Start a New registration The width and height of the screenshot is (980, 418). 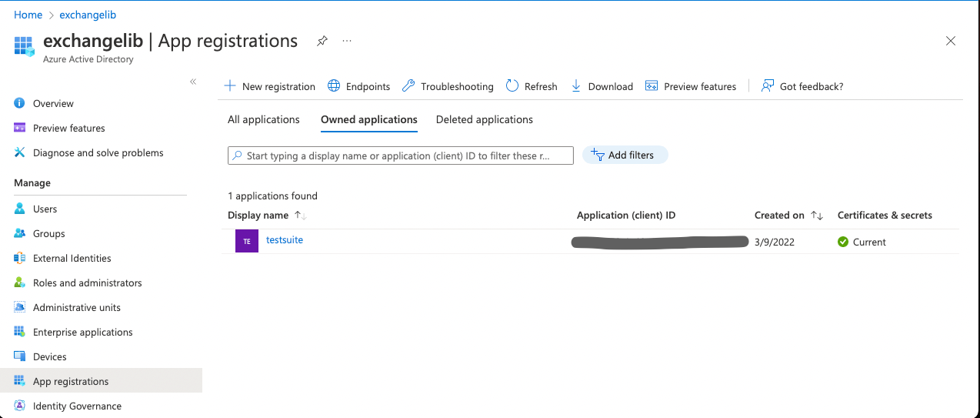tap(270, 86)
